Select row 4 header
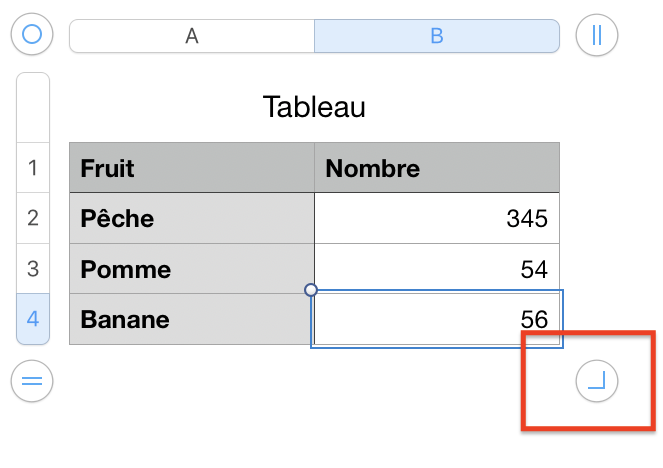The image size is (663, 468). [33, 320]
